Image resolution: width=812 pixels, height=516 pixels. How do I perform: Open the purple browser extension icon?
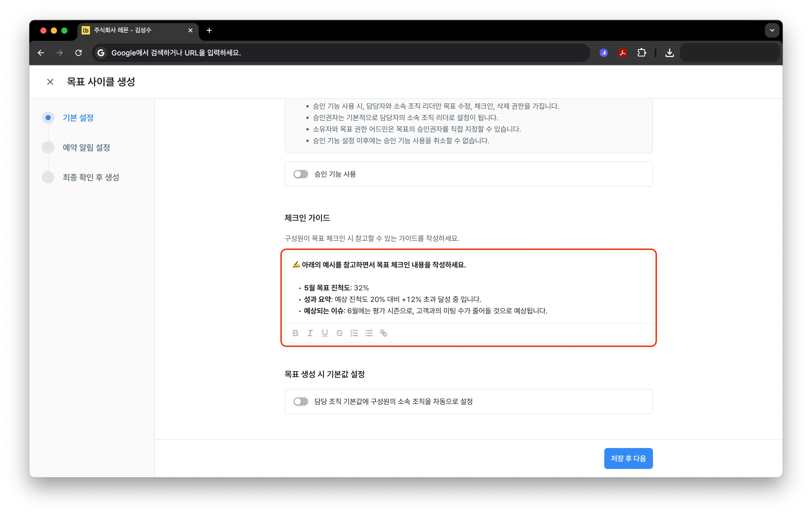pos(604,53)
